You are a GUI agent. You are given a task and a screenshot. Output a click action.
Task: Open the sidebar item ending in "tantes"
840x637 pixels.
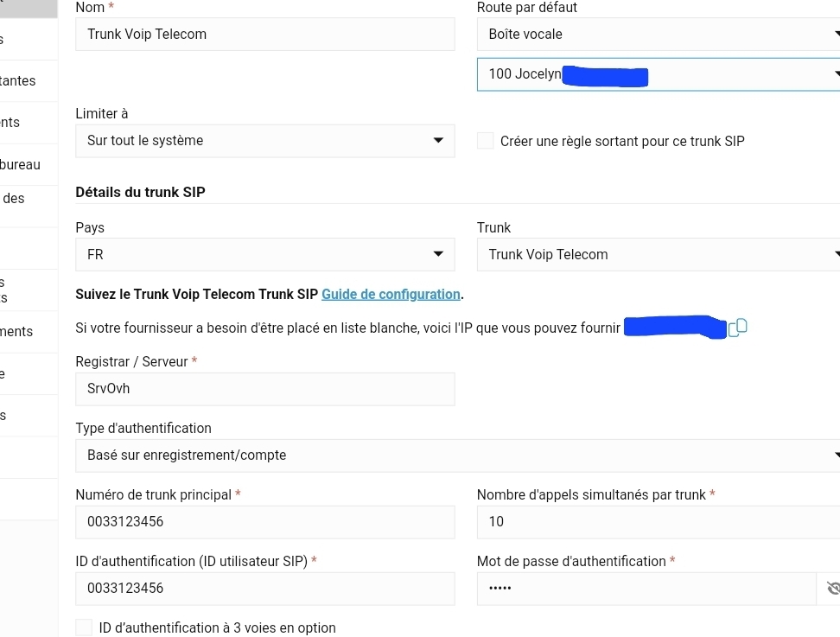pyautogui.click(x=19, y=81)
